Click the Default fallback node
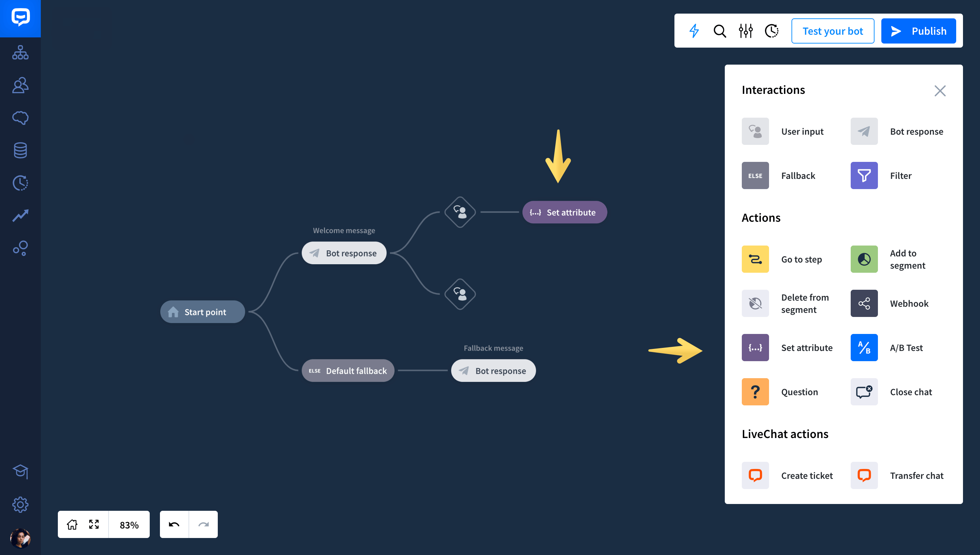 tap(348, 370)
